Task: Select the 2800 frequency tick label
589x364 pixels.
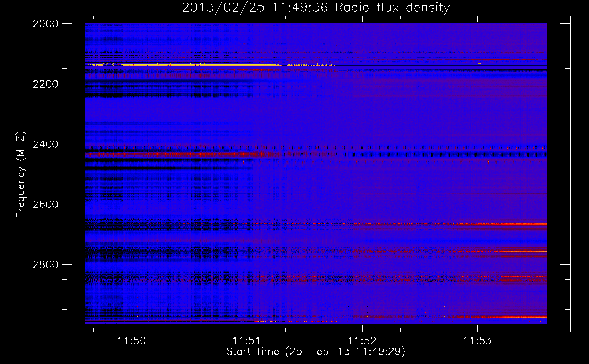Action: pyautogui.click(x=46, y=264)
